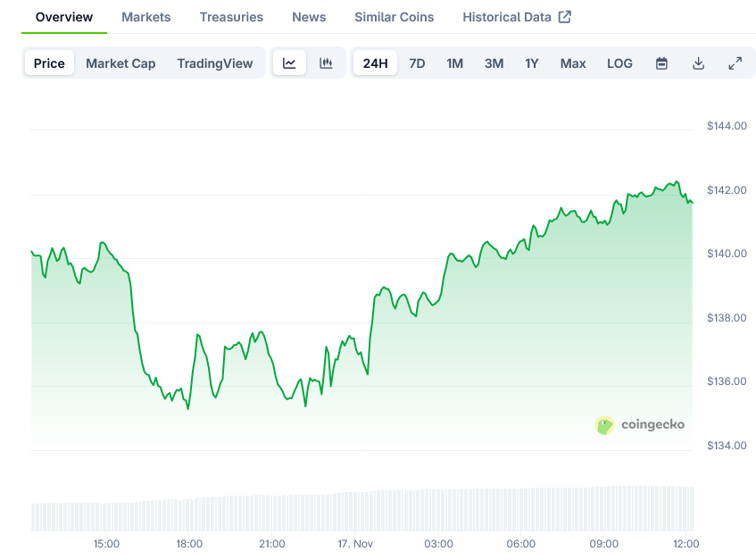Click the CoinGecko gecko logo watermark
Screen dimensions: 756x560
pyautogui.click(x=607, y=425)
